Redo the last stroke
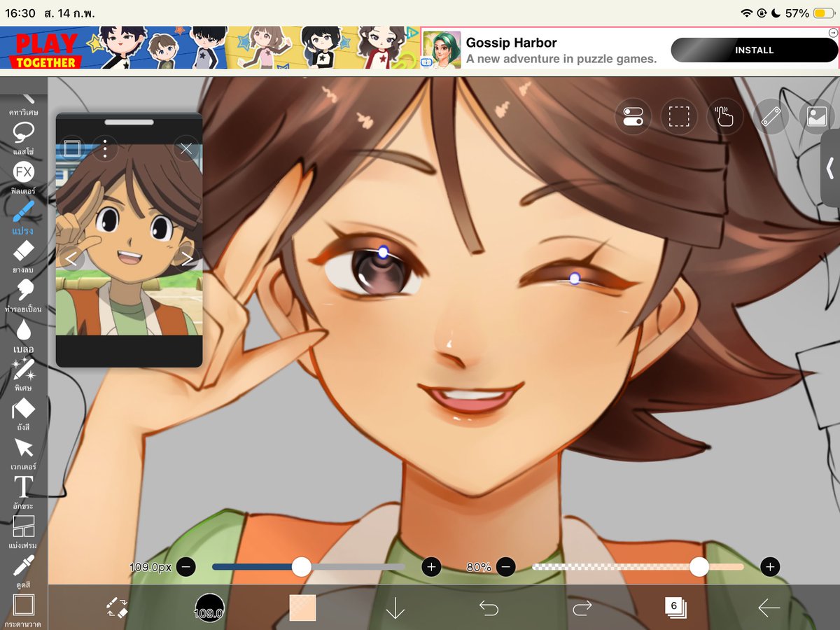This screenshot has height=630, width=840. (582, 608)
